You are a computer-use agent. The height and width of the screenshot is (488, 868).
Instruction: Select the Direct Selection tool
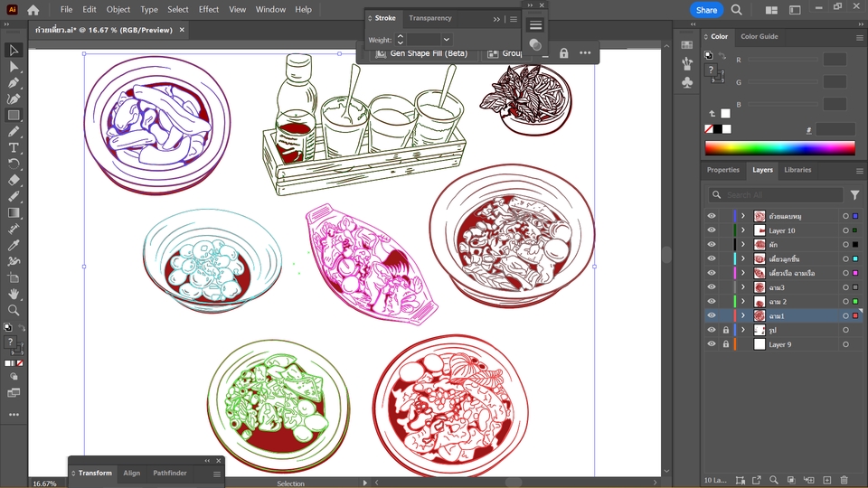coord(14,67)
